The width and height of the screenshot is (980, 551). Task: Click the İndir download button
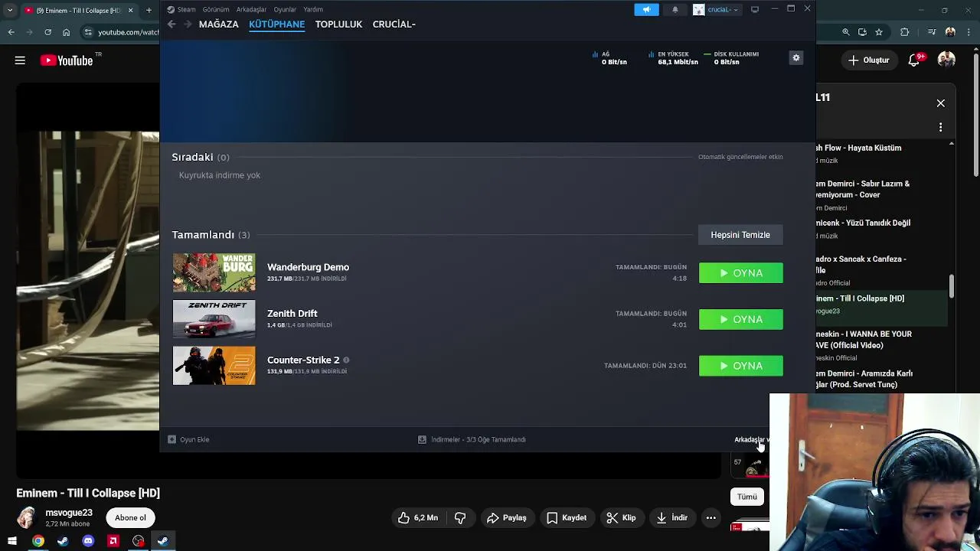tap(672, 518)
